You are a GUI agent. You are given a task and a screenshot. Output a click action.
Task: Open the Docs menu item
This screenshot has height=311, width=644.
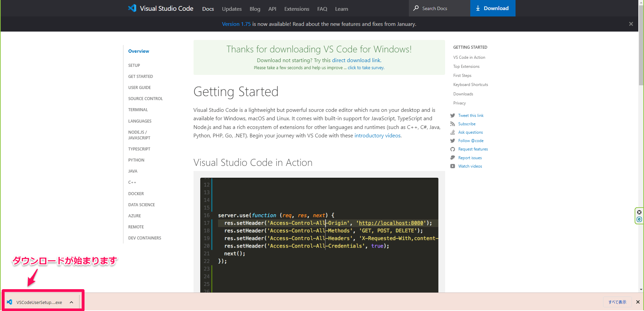(208, 9)
